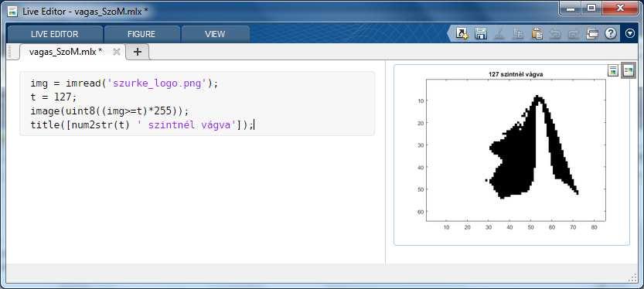This screenshot has width=644, height=289.
Task: Open Help with the question mark icon
Action: coord(611,34)
